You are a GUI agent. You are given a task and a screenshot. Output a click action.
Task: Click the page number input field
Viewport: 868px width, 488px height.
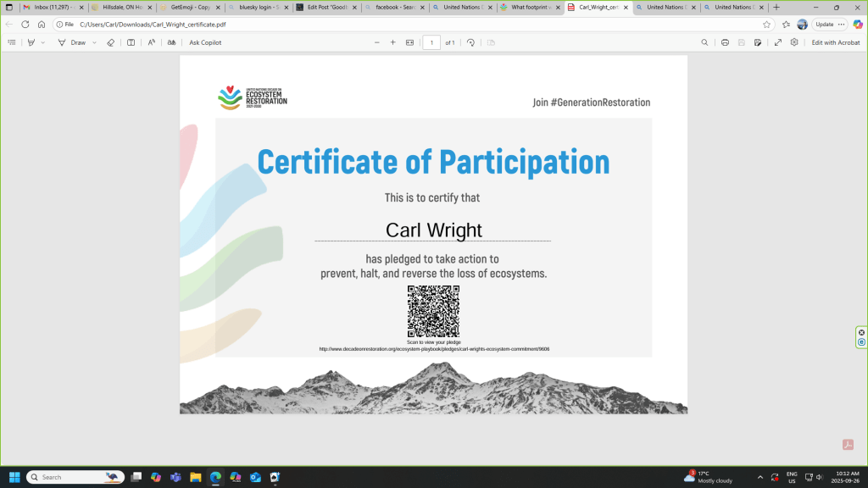click(431, 42)
